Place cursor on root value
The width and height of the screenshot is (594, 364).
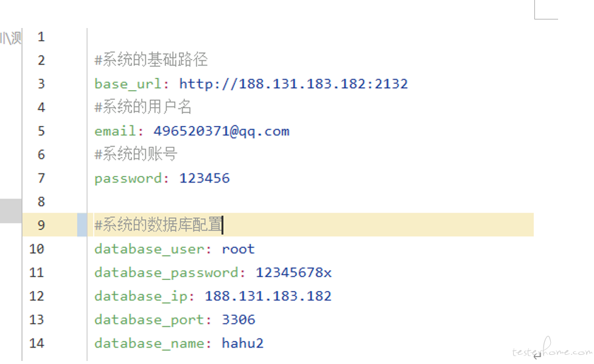239,249
